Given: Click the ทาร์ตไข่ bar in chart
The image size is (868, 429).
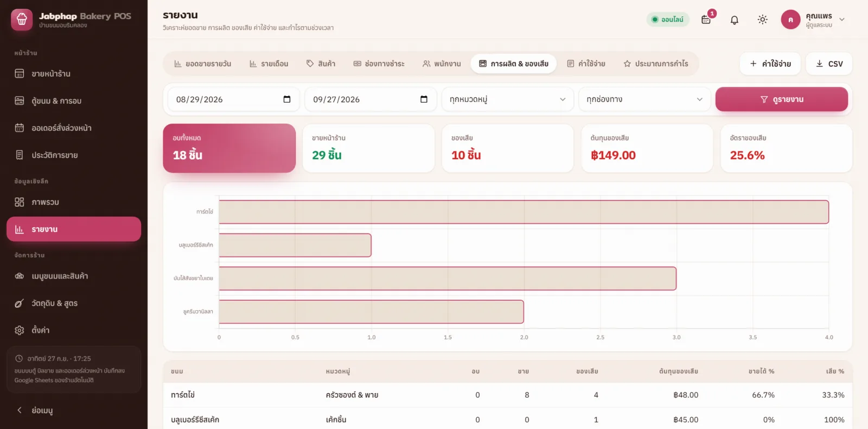Looking at the screenshot, I should [524, 212].
